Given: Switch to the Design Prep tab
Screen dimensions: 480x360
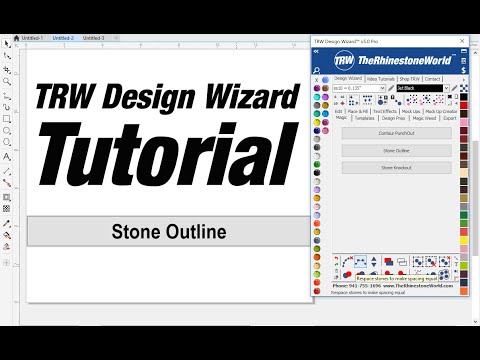Looking at the screenshot, I should tap(393, 118).
